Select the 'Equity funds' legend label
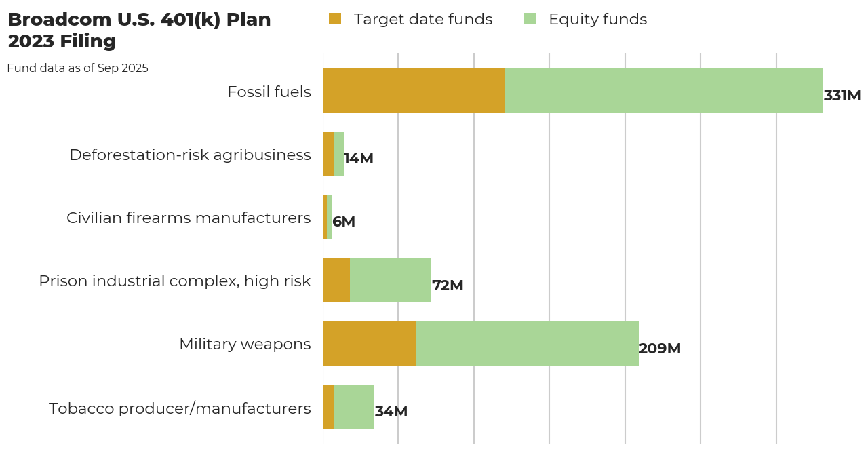This screenshot has width=868, height=451. click(597, 20)
